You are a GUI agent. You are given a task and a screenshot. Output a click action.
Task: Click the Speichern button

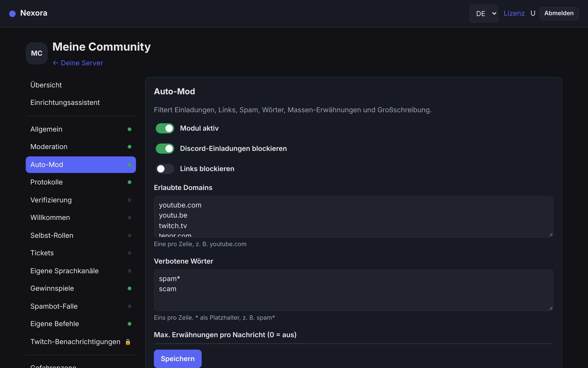(x=178, y=359)
